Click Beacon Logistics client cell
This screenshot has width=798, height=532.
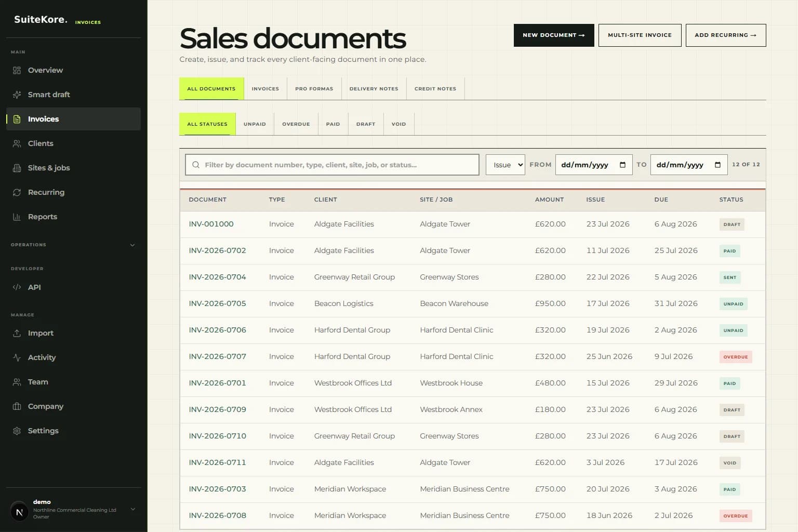[x=343, y=303]
